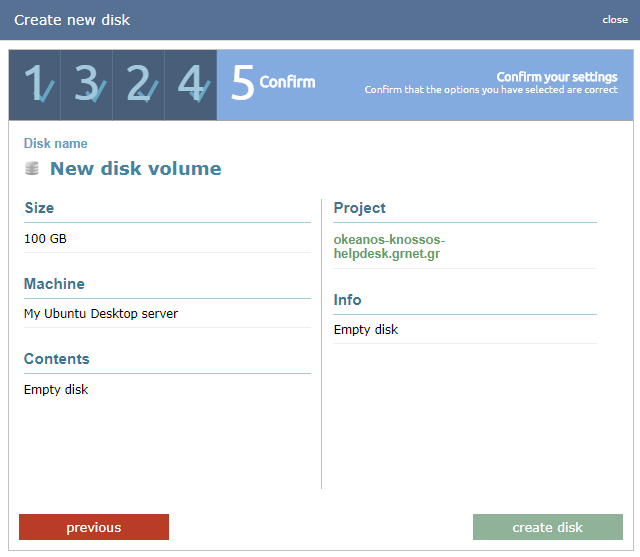Open the okeanos-knossos-helpdesk.grnet.gr project link
The height and width of the screenshot is (557, 640).
click(389, 246)
